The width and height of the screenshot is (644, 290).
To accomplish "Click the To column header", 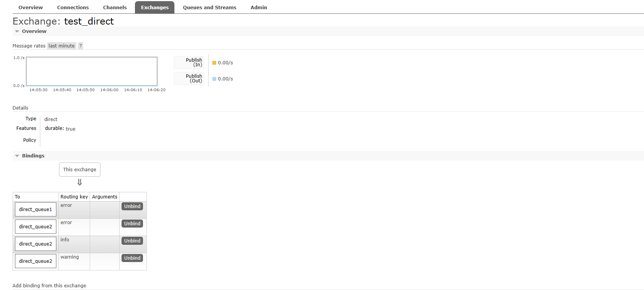I will point(36,197).
